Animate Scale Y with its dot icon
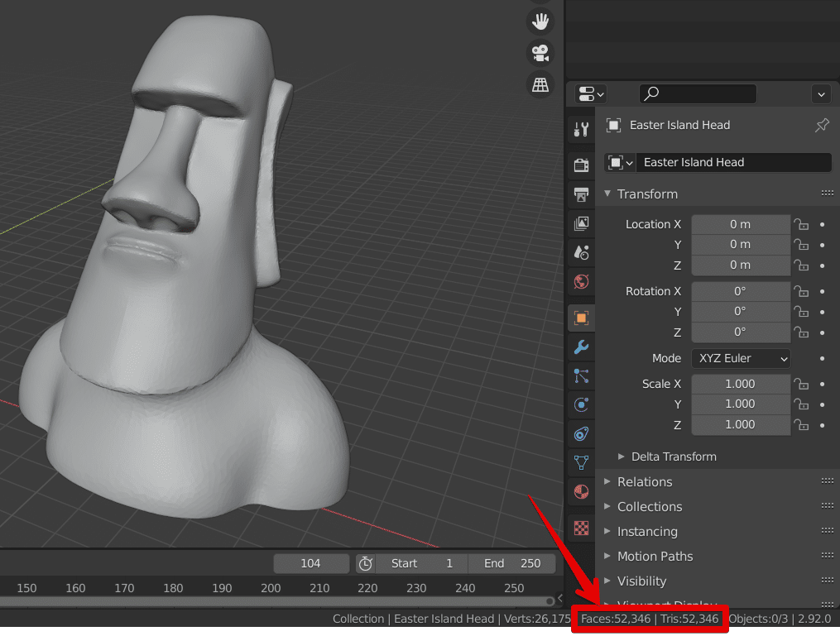840x636 pixels. (823, 404)
